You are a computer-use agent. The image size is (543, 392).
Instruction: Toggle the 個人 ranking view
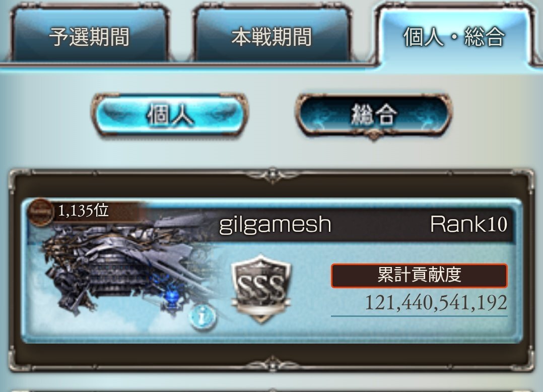tap(170, 114)
